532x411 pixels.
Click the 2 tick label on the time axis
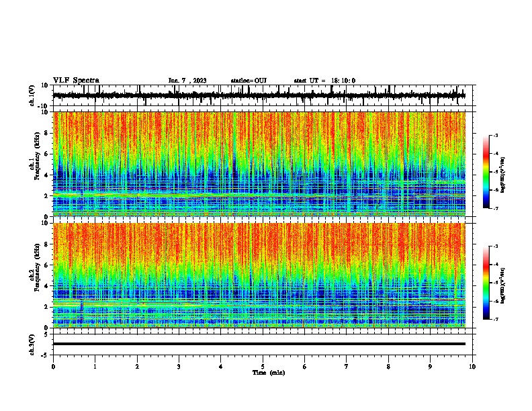(137, 367)
